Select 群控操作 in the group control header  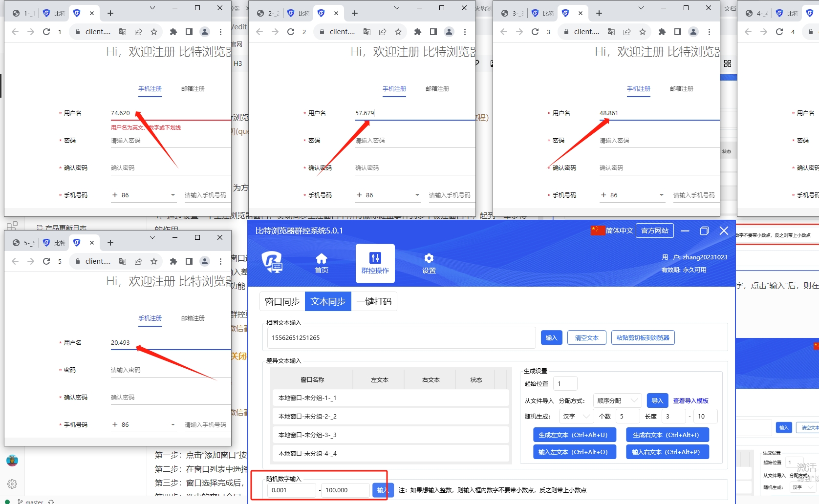pos(375,263)
